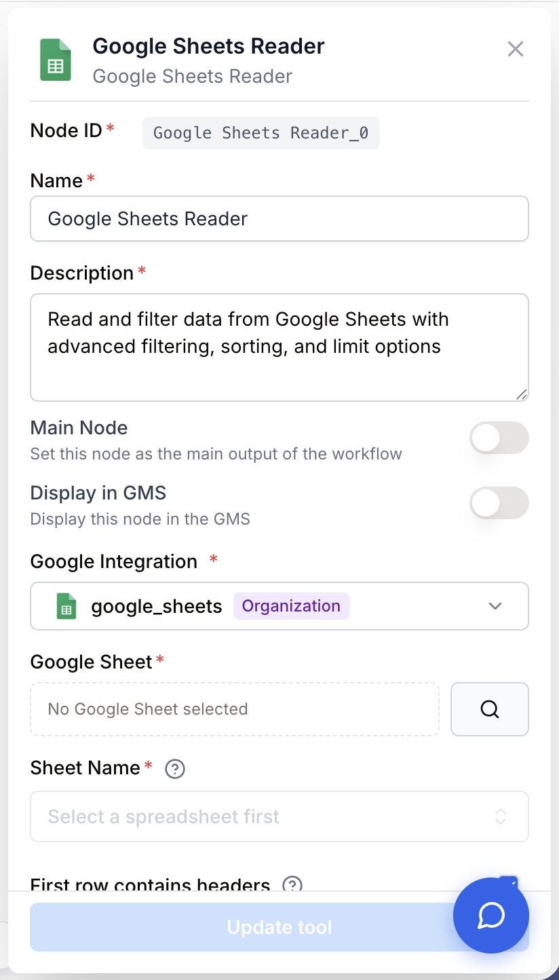
Task: Click the search icon for Google Sheet
Action: (x=490, y=709)
